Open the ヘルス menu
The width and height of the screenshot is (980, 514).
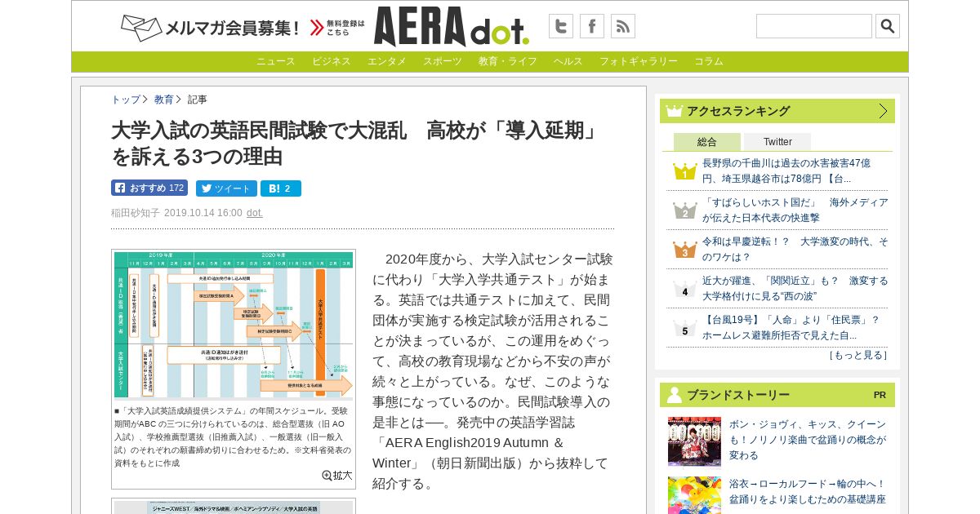point(568,61)
